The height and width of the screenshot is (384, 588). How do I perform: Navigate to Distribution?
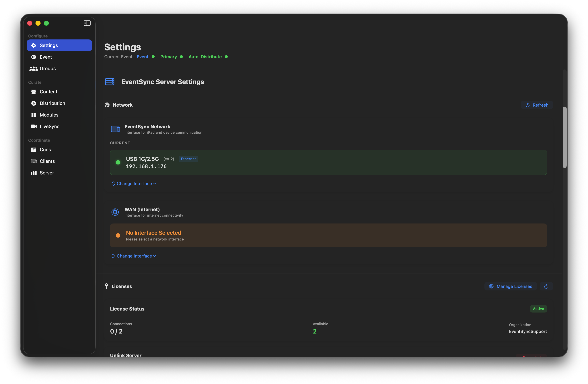[x=59, y=103]
